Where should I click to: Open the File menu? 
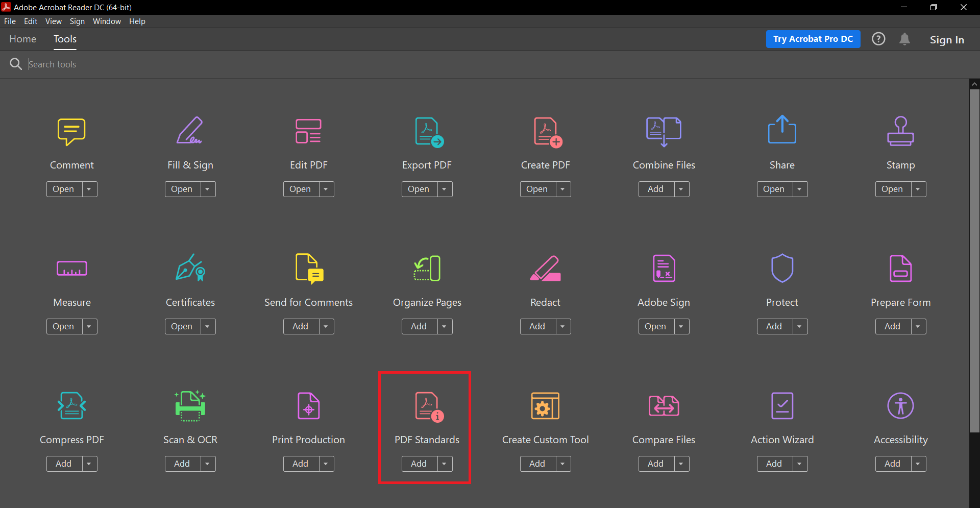click(10, 21)
